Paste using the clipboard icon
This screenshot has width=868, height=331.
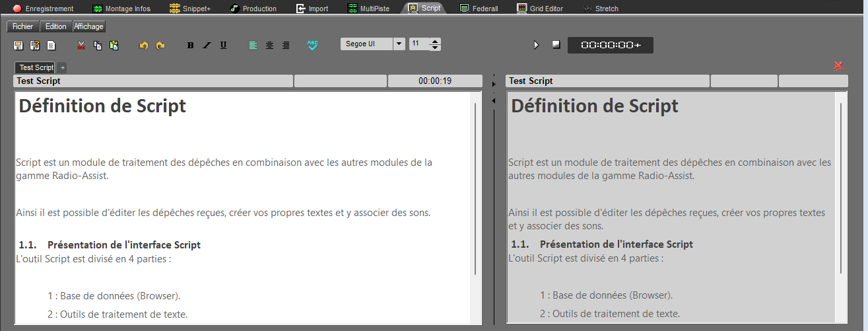click(114, 46)
